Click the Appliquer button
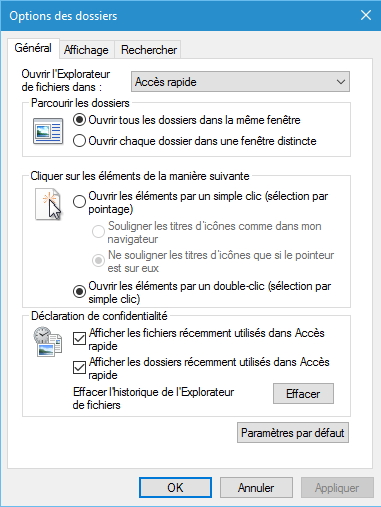 tap(337, 488)
